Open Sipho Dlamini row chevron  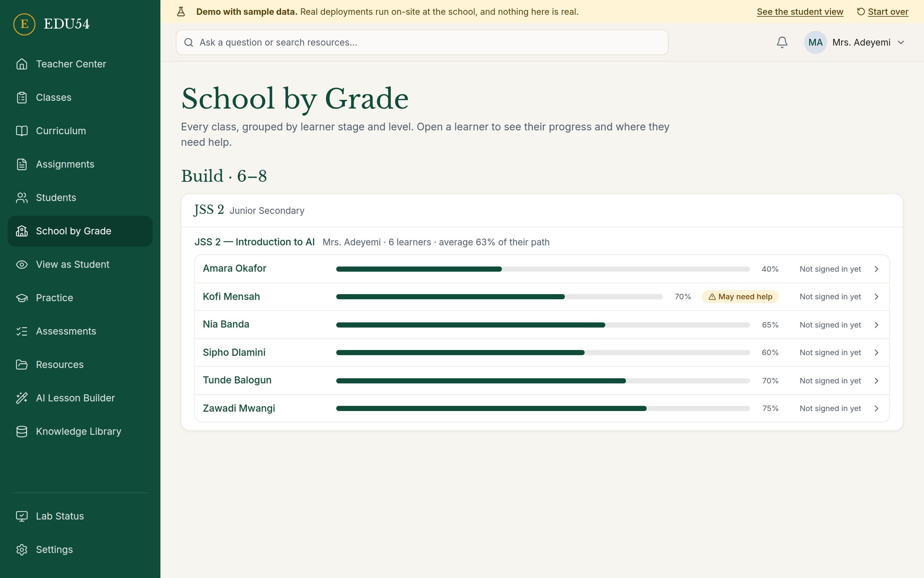(x=877, y=353)
